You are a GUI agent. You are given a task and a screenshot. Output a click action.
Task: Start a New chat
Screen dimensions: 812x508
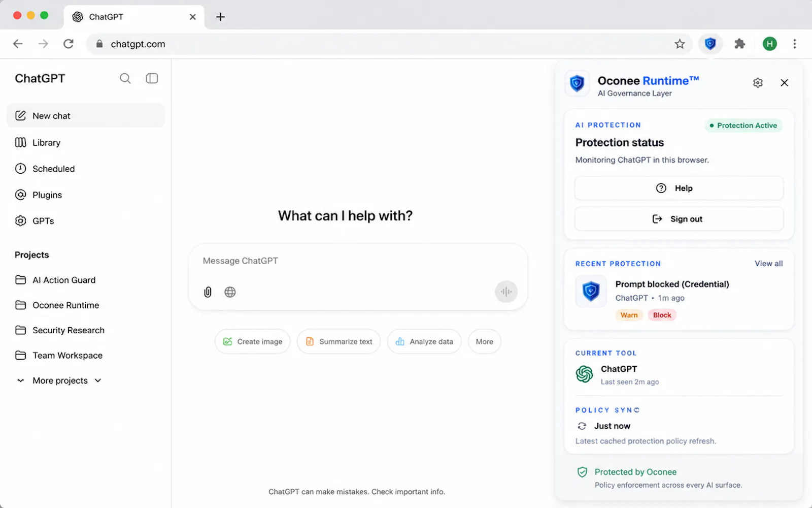pos(86,116)
